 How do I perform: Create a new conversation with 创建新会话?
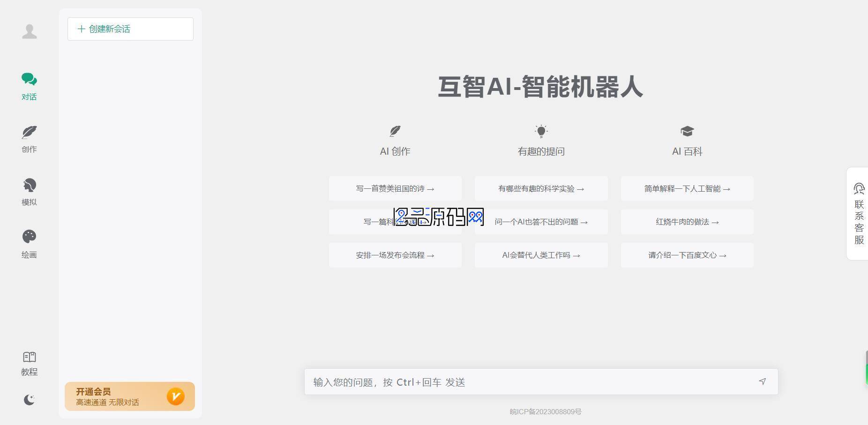tap(130, 29)
